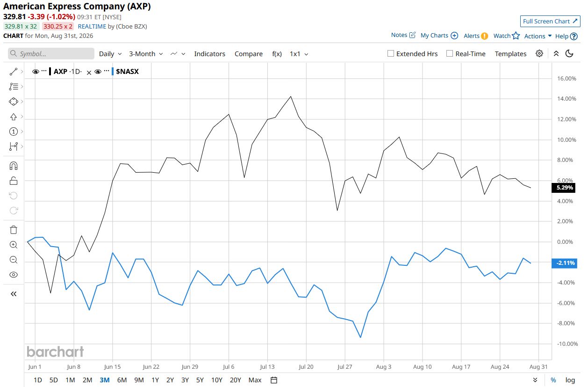Open the Daily frequency dropdown
The height and width of the screenshot is (387, 588).
pyautogui.click(x=110, y=54)
